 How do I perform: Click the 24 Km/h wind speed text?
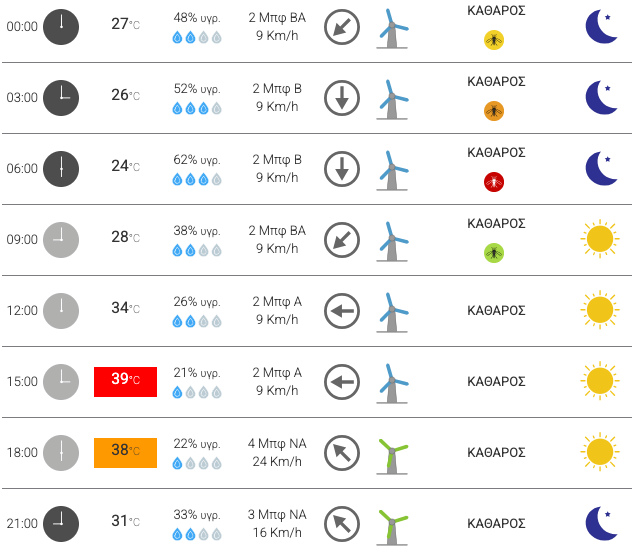[277, 461]
